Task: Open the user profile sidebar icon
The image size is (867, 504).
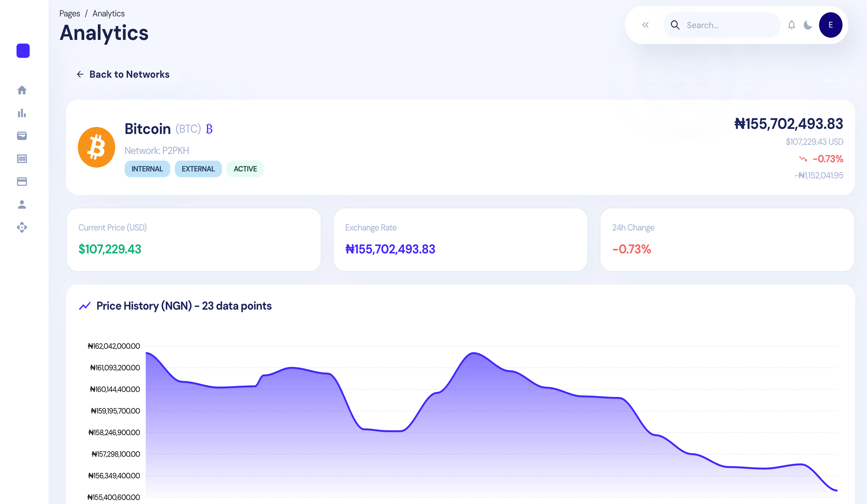Action: [x=22, y=204]
